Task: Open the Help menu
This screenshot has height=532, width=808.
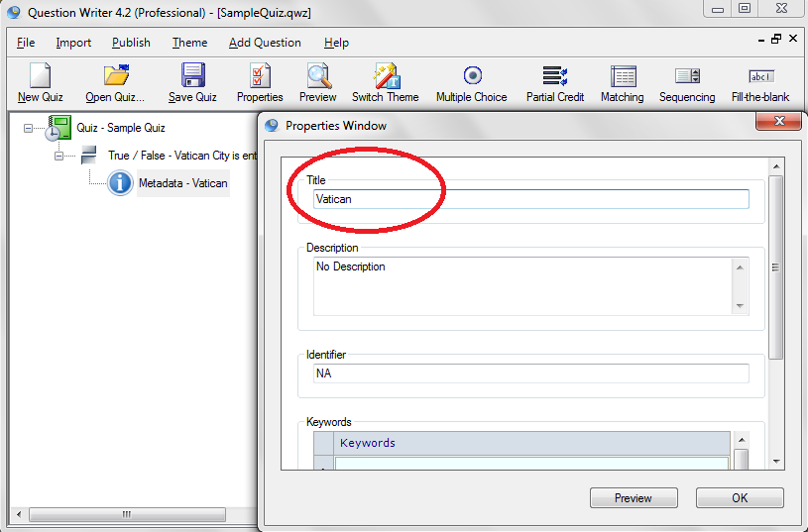Action: click(336, 43)
